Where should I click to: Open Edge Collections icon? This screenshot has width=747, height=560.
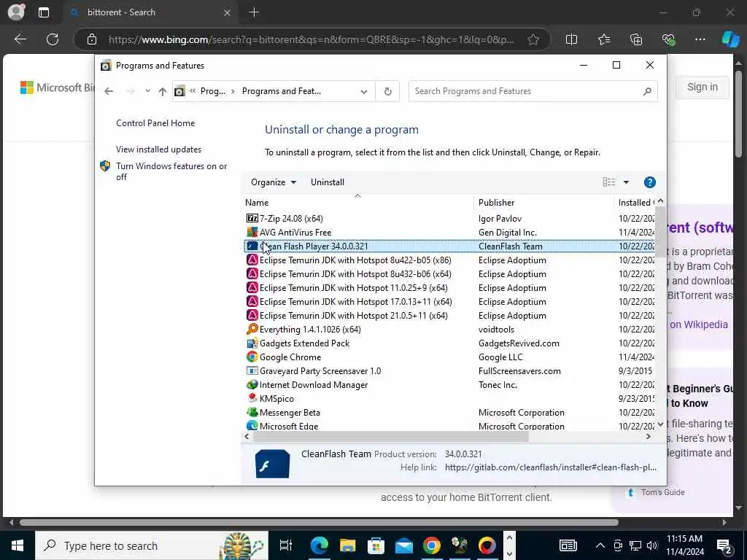click(636, 39)
